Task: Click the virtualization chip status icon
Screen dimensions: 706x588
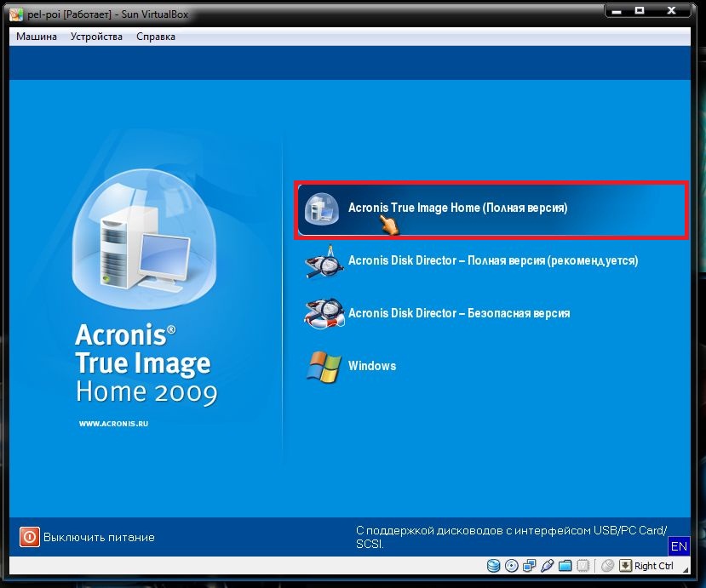Action: pyautogui.click(x=583, y=566)
